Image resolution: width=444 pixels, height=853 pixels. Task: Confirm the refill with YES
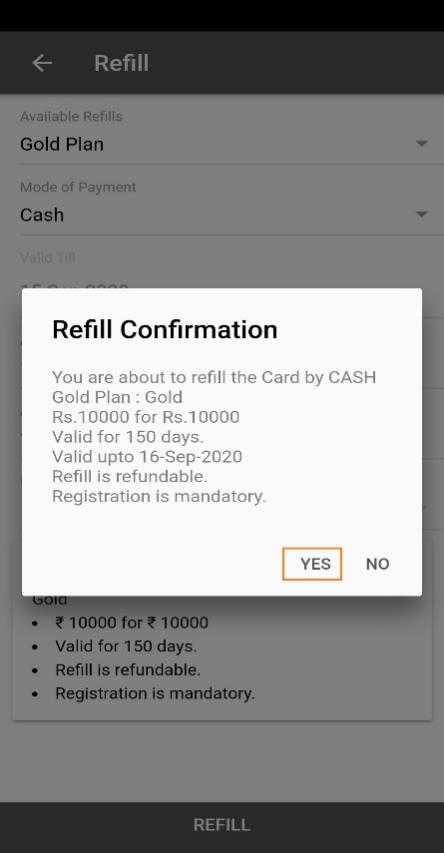(312, 564)
